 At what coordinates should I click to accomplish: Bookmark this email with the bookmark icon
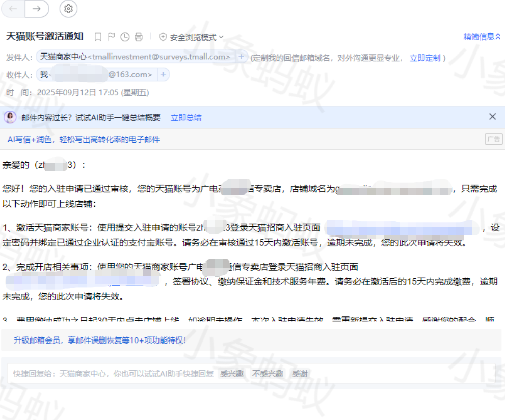(98, 37)
